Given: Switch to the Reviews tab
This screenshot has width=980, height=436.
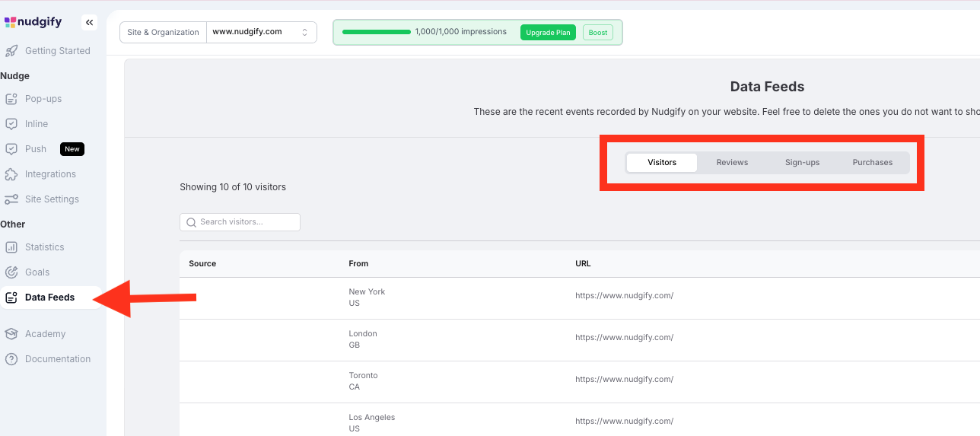Looking at the screenshot, I should (x=732, y=163).
